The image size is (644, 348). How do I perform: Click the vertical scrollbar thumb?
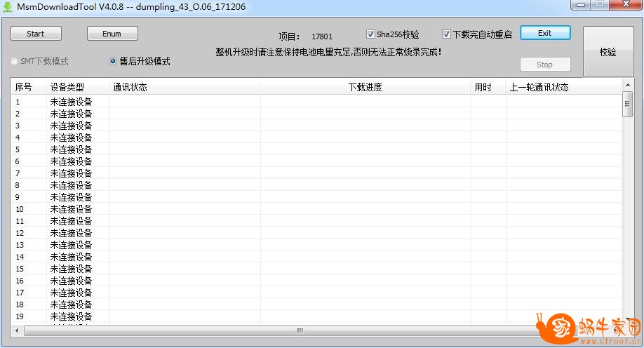pos(628,104)
